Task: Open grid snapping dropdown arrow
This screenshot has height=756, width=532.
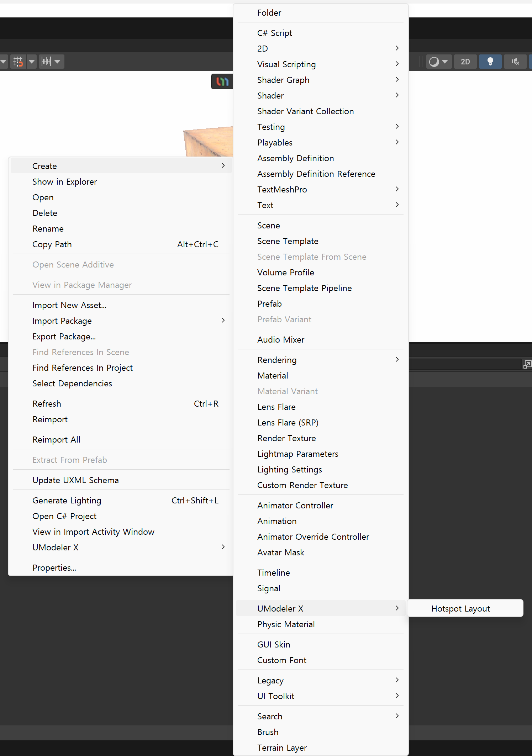Action: (32, 62)
